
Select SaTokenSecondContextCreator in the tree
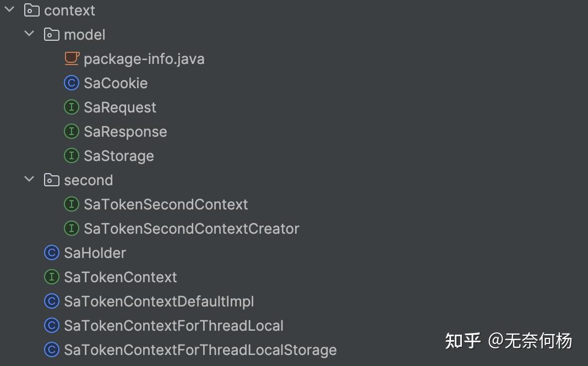click(191, 228)
